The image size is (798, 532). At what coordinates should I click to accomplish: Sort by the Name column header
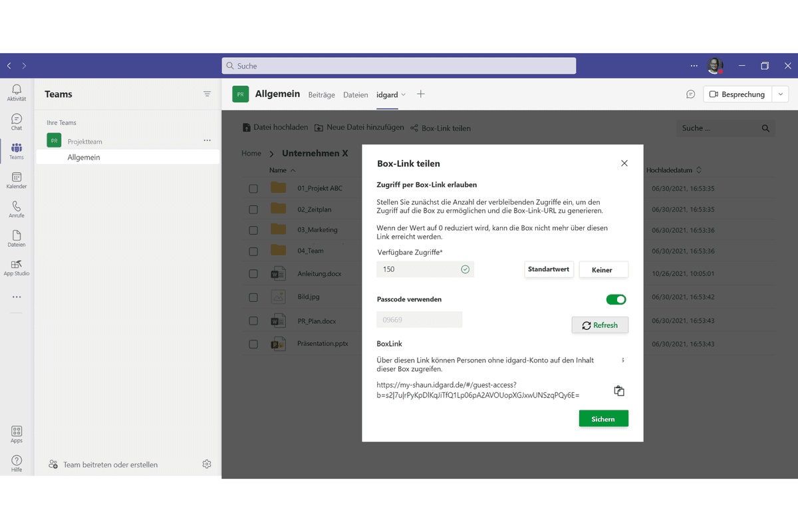pos(282,170)
